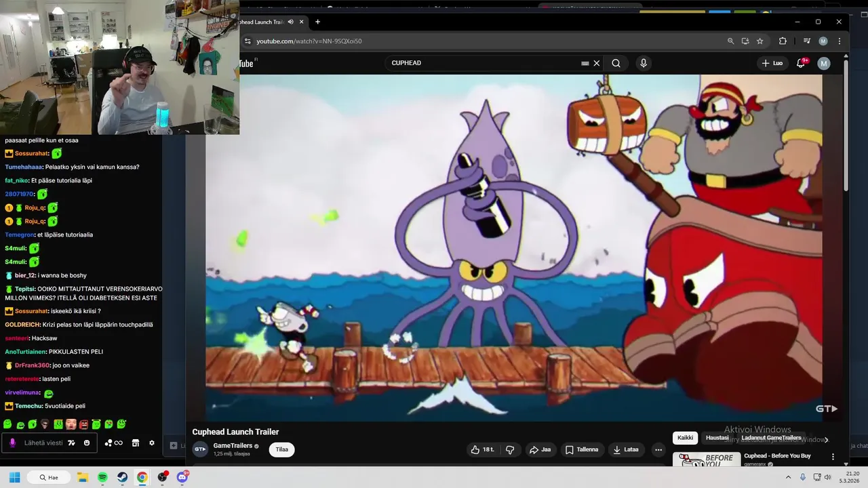This screenshot has width=868, height=488.
Task: Open the GameTrailers channel name link
Action: click(233, 445)
